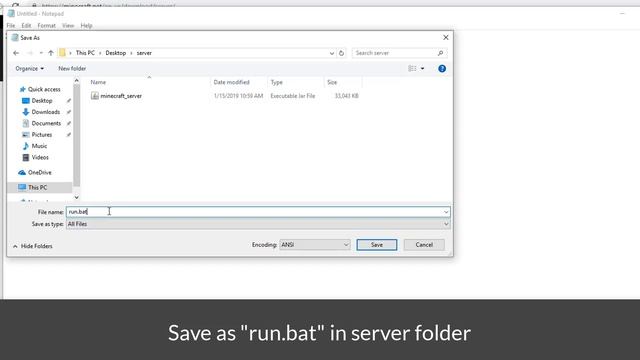Click the Forward arrow in Save As dialog
The height and width of the screenshot is (360, 640).
tap(30, 53)
